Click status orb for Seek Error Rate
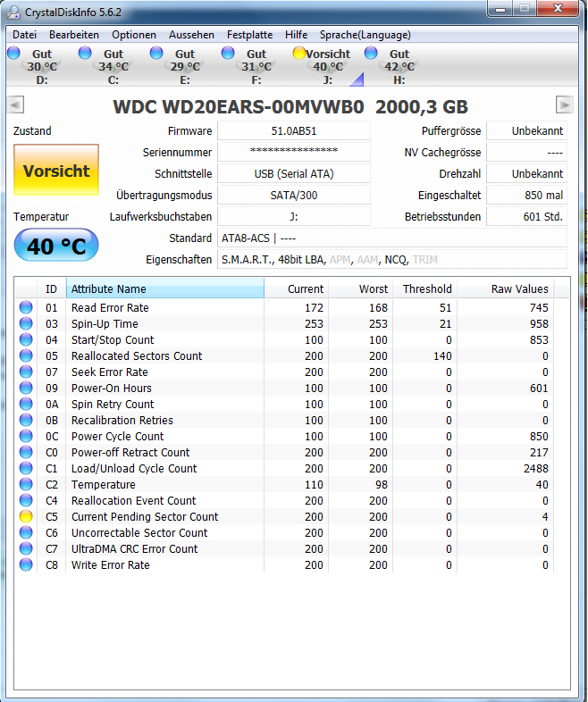 (x=26, y=372)
